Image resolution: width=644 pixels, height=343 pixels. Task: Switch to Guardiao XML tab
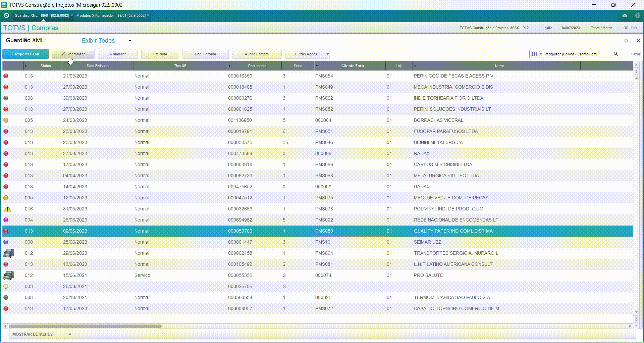42,15
